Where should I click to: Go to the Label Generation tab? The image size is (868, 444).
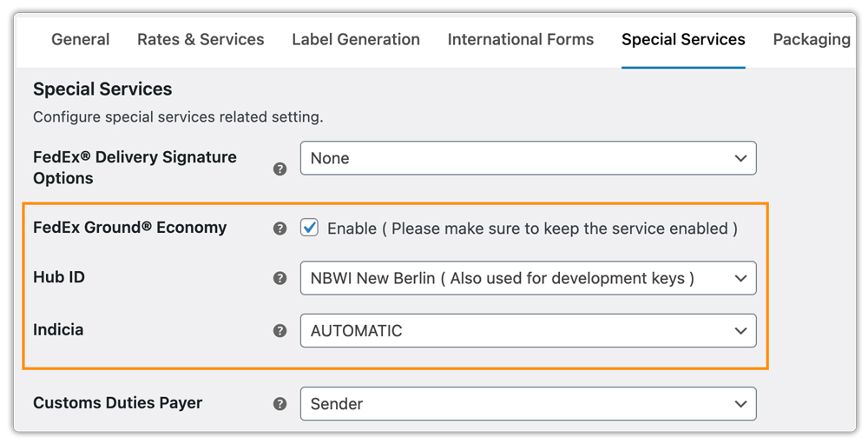(x=356, y=40)
